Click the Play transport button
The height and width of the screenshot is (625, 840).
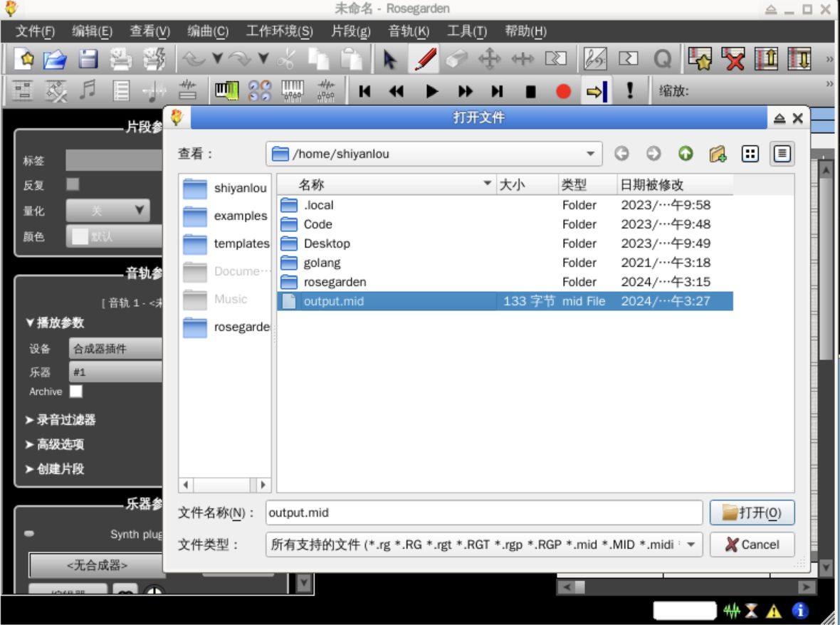point(431,92)
